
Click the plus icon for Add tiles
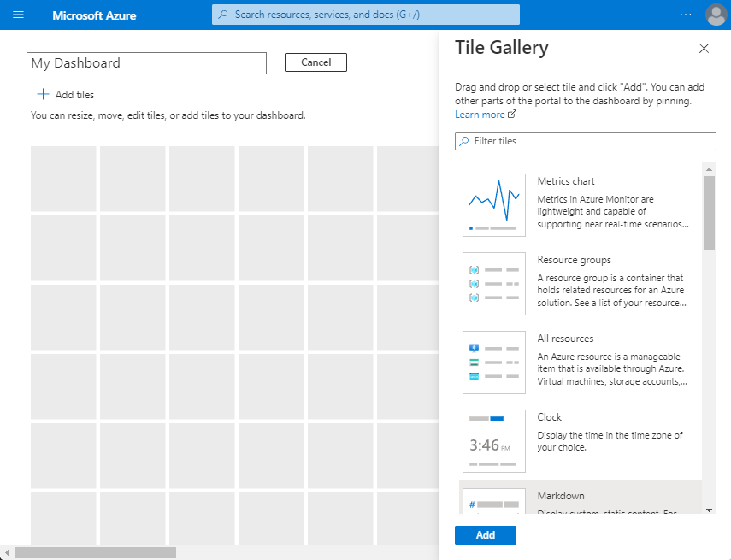[x=43, y=94]
